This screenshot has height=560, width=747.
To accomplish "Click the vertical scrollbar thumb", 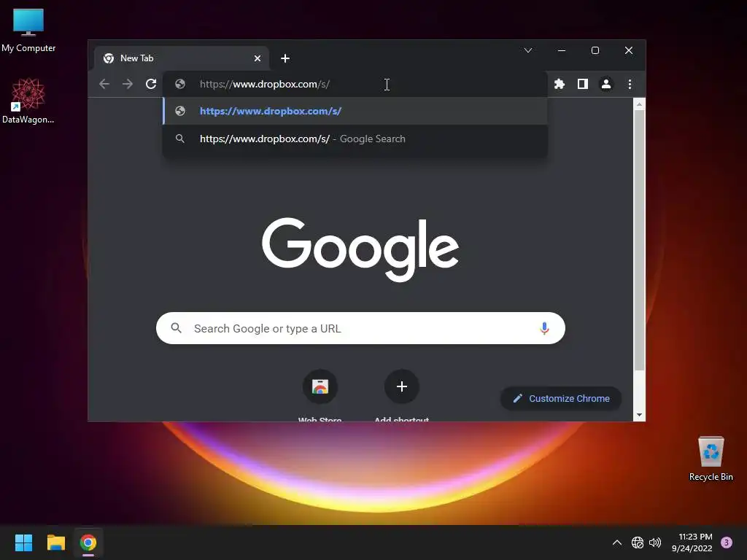I will pos(639,240).
